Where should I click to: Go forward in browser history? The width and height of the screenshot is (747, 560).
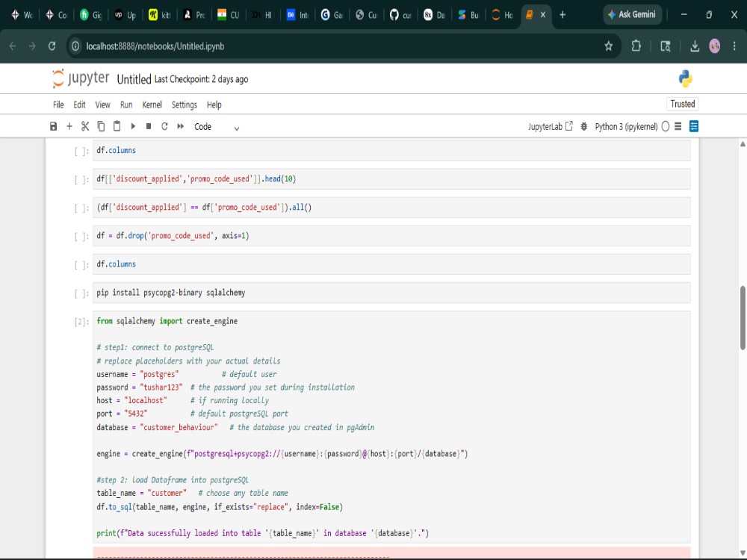pyautogui.click(x=32, y=46)
